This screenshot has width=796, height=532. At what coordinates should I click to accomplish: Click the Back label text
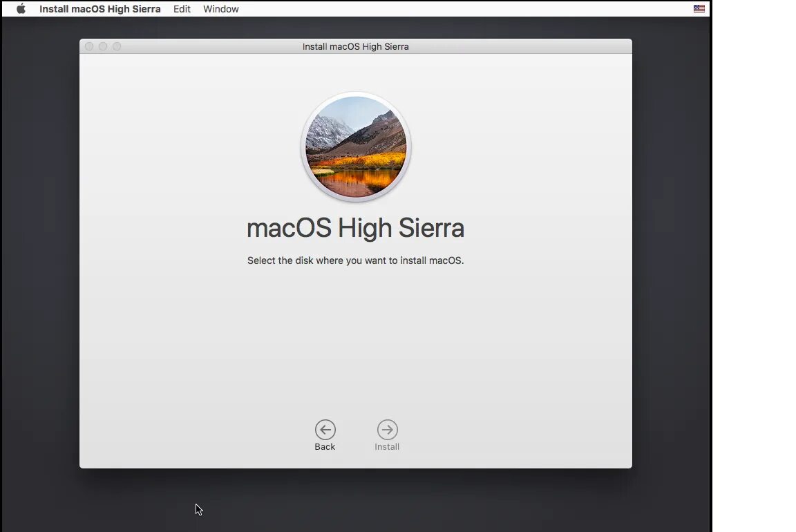[325, 447]
